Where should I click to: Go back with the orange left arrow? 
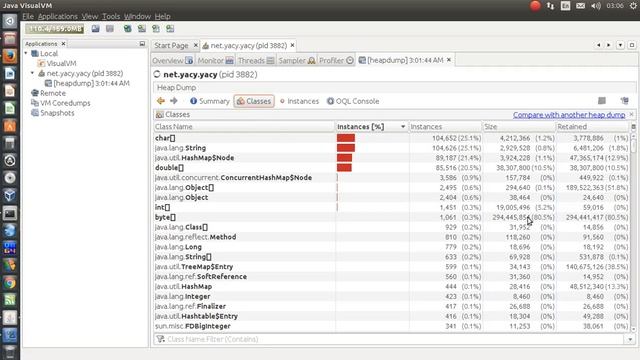point(161,101)
